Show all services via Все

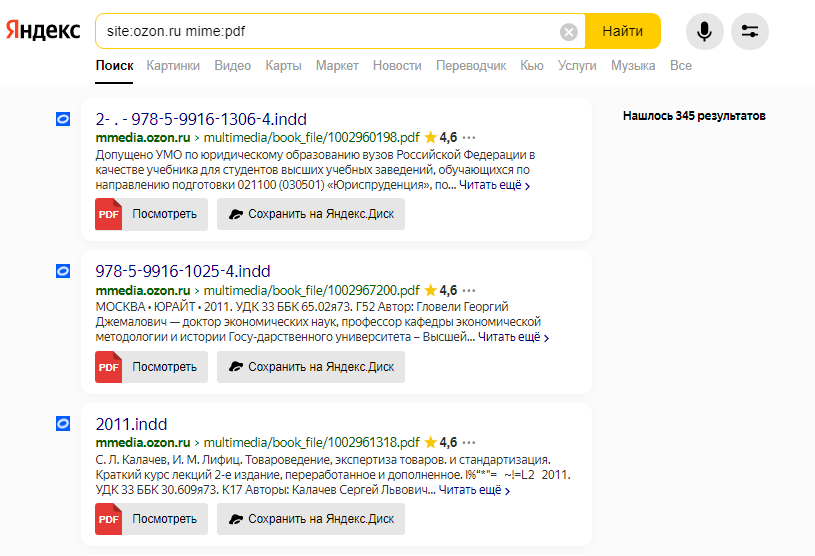click(681, 65)
